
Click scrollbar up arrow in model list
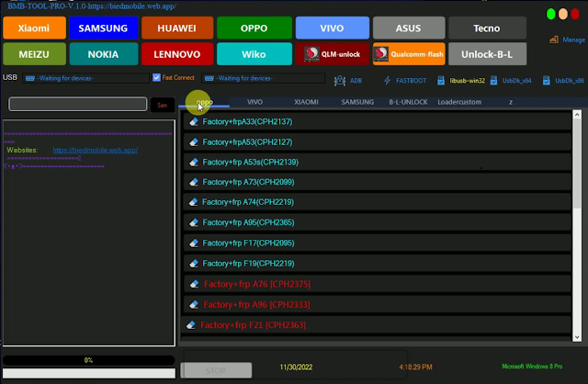click(577, 115)
